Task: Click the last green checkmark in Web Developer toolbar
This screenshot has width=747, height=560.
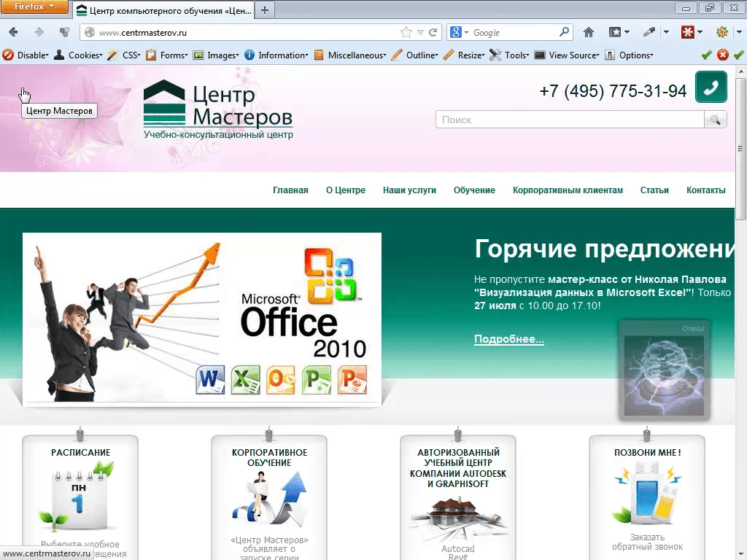Action: 739,55
